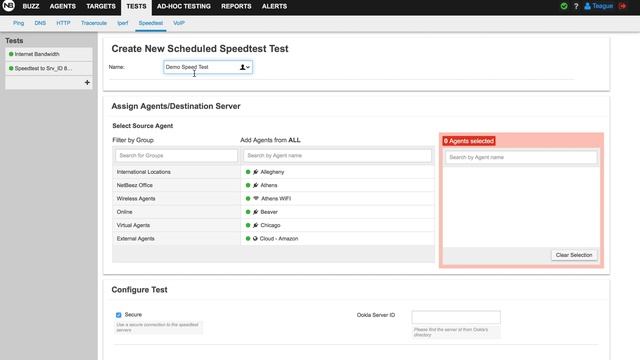The height and width of the screenshot is (360, 640).
Task: Open the AD-HOC TESTING menu
Action: 184,7
